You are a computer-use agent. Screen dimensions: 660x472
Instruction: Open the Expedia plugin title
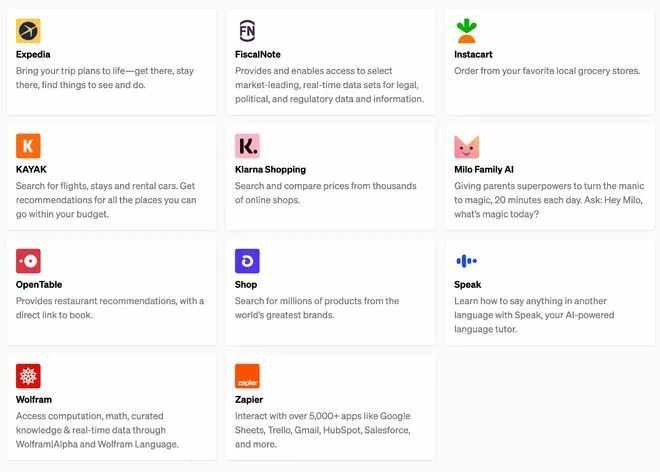coord(33,54)
